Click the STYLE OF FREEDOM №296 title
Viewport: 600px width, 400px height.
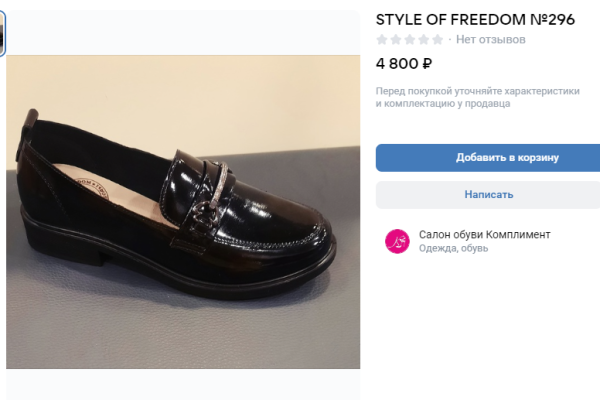[x=475, y=19]
